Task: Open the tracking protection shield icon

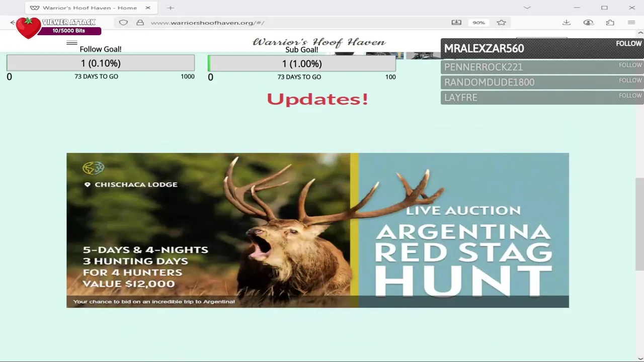Action: pos(123,23)
